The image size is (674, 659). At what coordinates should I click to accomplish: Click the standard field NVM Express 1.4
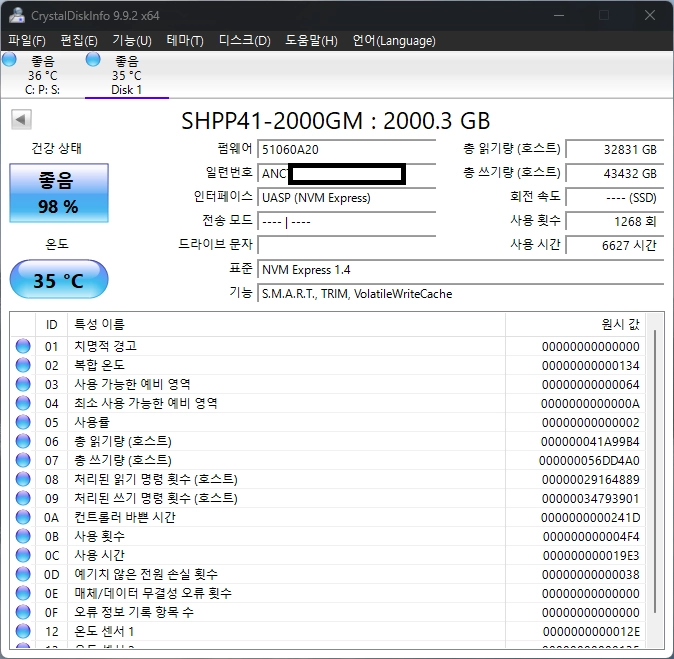tap(461, 270)
